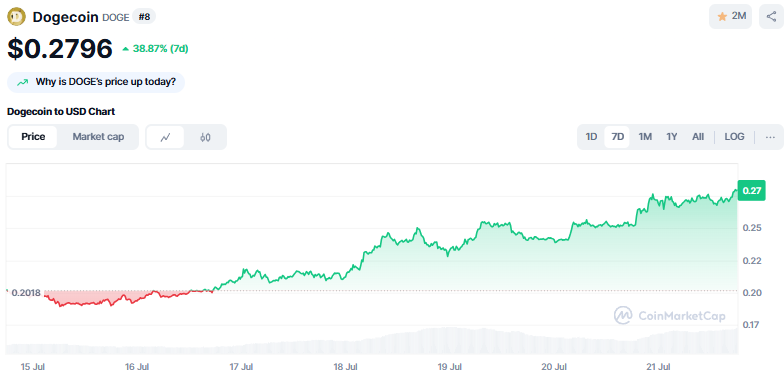Toggle LOG scale on the chart
Image resolution: width=784 pixels, height=371 pixels.
pyautogui.click(x=734, y=137)
